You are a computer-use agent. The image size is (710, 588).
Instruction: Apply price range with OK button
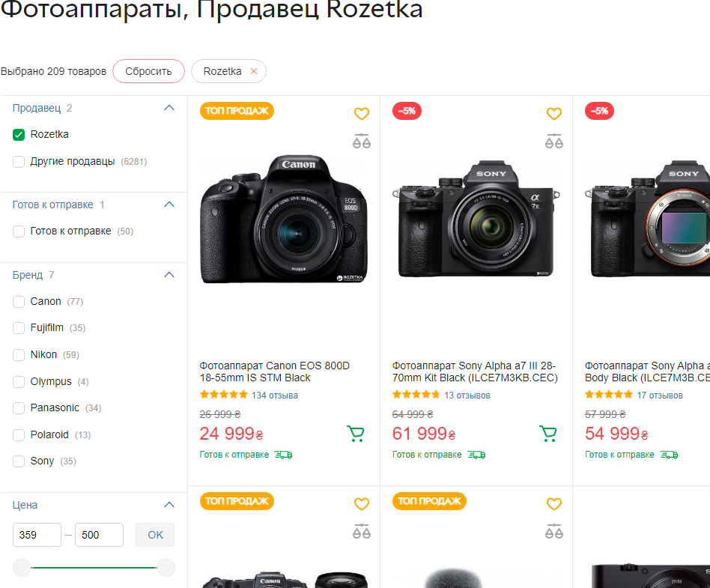click(155, 535)
